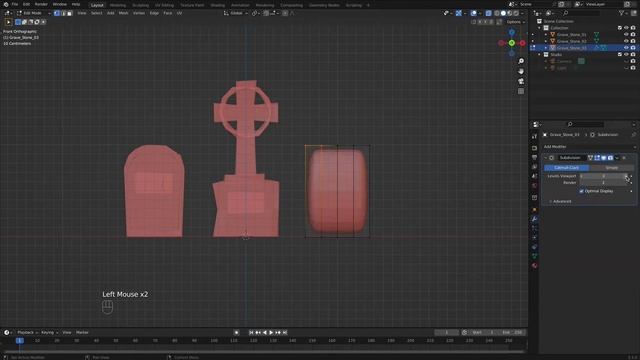Viewport: 640px width, 360px height.
Task: Open the UV menu
Action: [179, 13]
